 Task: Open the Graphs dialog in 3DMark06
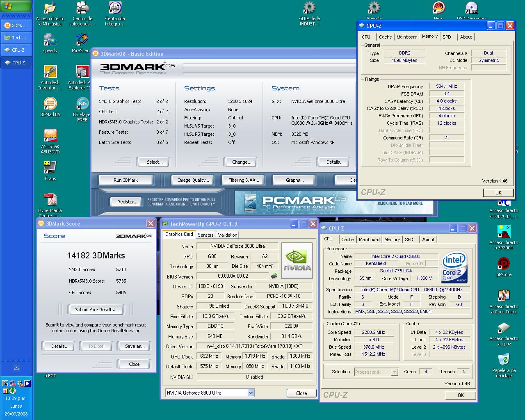click(x=295, y=180)
